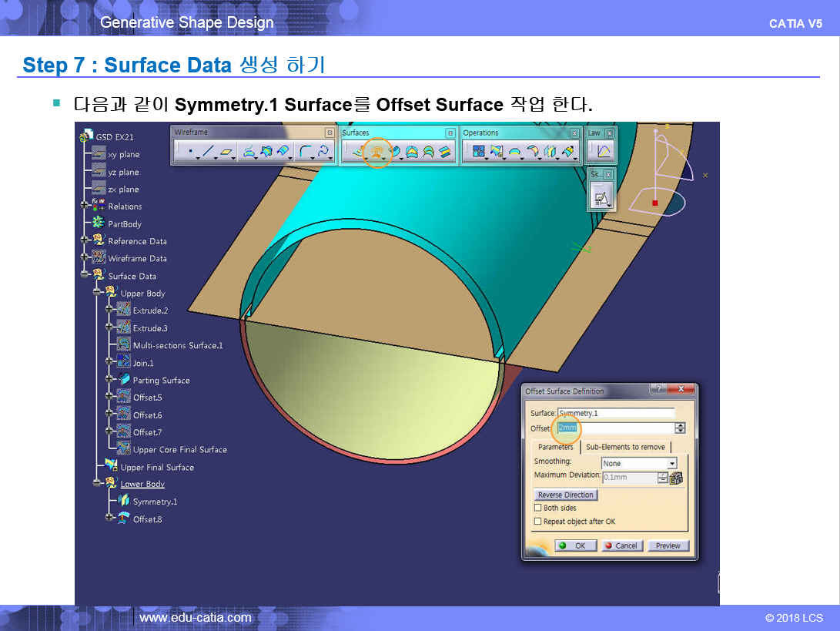840x631 pixels.
Task: Check Repeat object after OK
Action: coord(538,522)
